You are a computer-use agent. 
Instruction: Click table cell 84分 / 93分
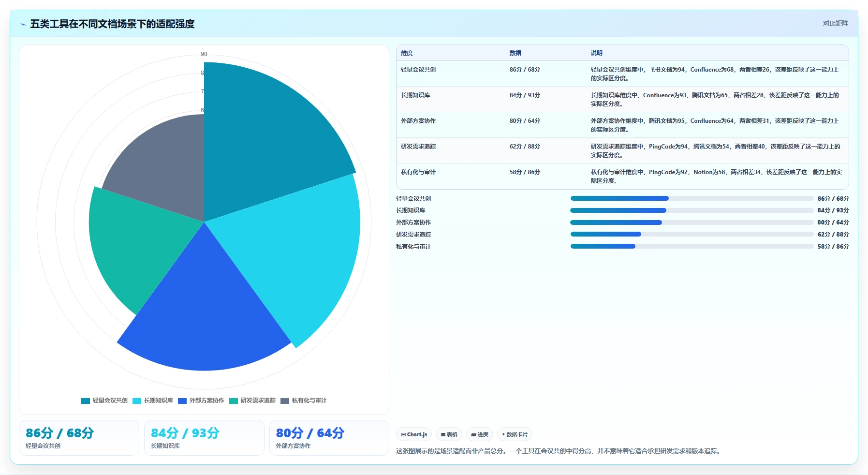pyautogui.click(x=525, y=95)
